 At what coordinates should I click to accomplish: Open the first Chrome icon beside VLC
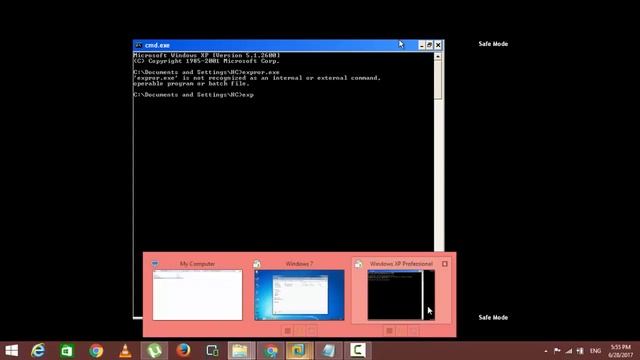96,351
